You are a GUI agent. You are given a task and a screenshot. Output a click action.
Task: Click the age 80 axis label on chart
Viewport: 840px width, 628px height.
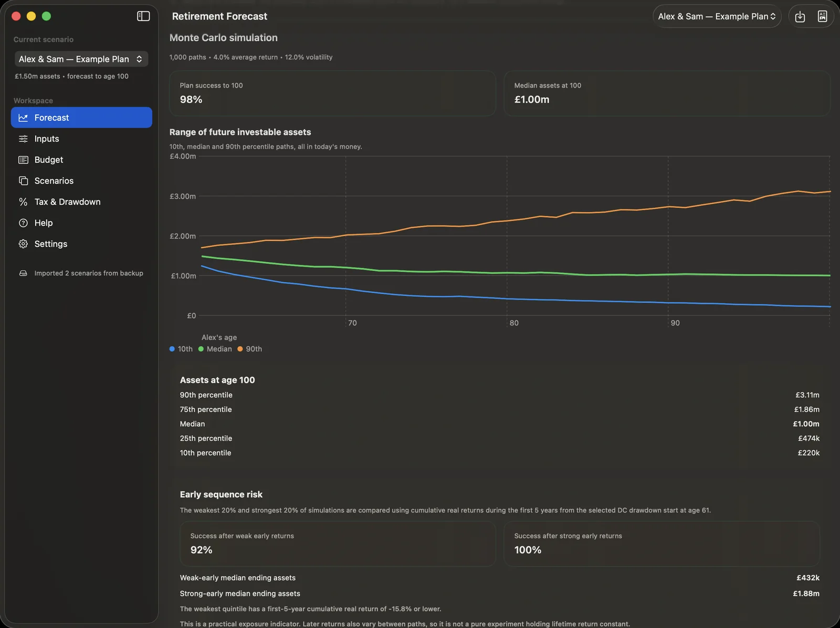click(x=514, y=323)
